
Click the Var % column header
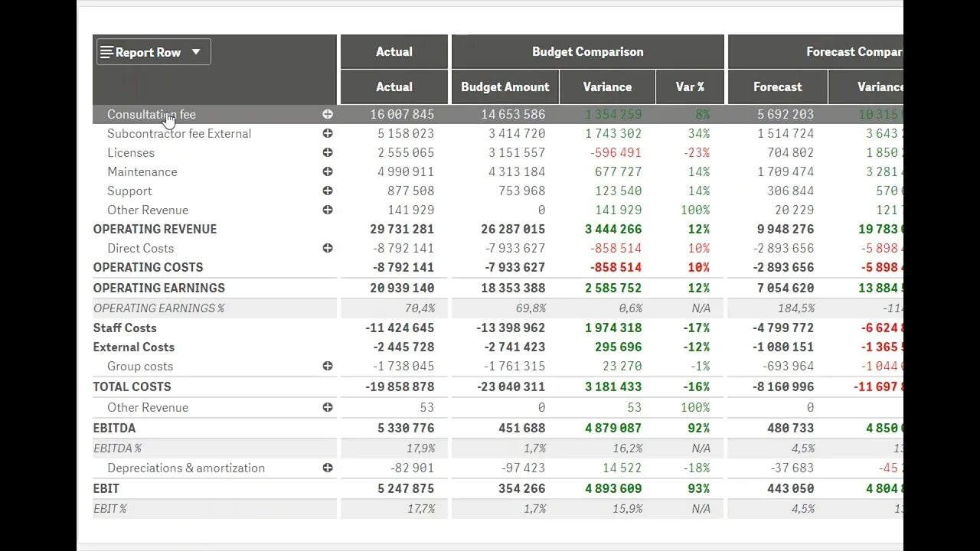690,87
